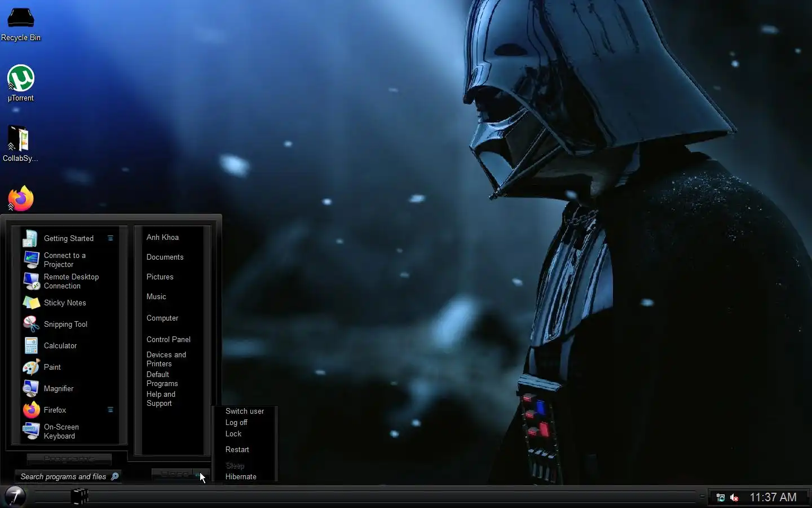812x508 pixels.
Task: Expand the Getting Started jump list arrow
Action: pos(111,238)
